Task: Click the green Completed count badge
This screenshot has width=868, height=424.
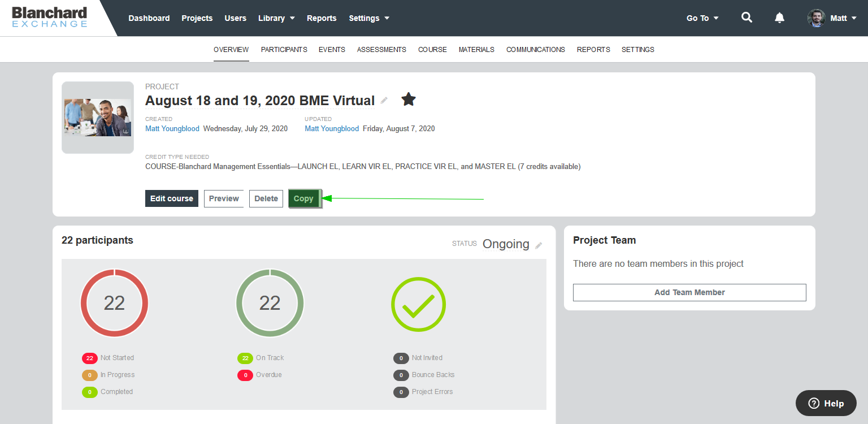Action: pos(89,392)
